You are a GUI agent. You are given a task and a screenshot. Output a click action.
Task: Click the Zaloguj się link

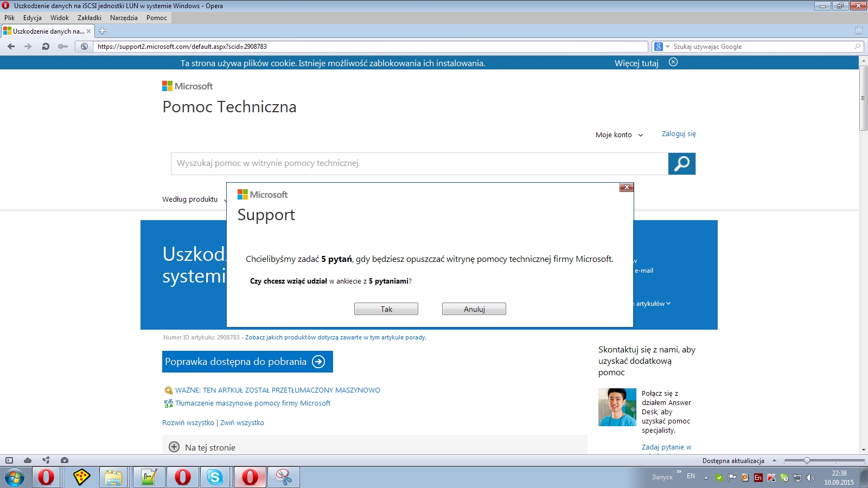pyautogui.click(x=679, y=134)
